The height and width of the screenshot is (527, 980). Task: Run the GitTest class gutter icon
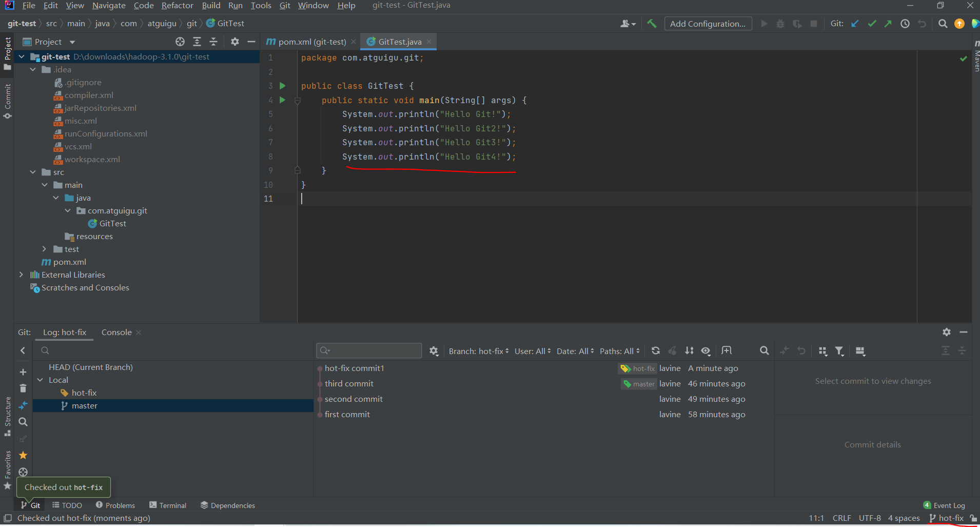click(x=282, y=86)
